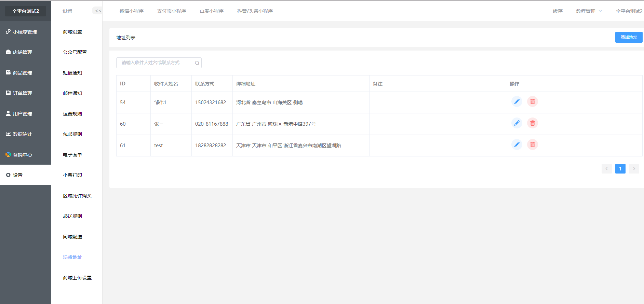Click the search magnifier icon
The height and width of the screenshot is (304, 644).
pyautogui.click(x=197, y=63)
